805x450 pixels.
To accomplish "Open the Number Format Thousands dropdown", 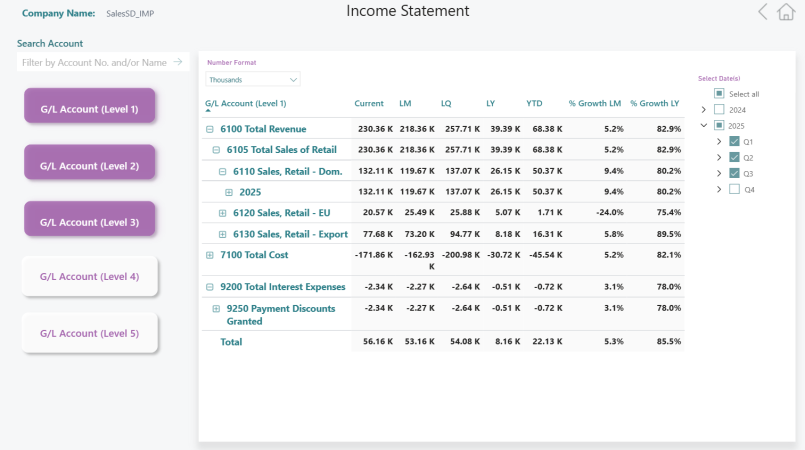I will 253,79.
